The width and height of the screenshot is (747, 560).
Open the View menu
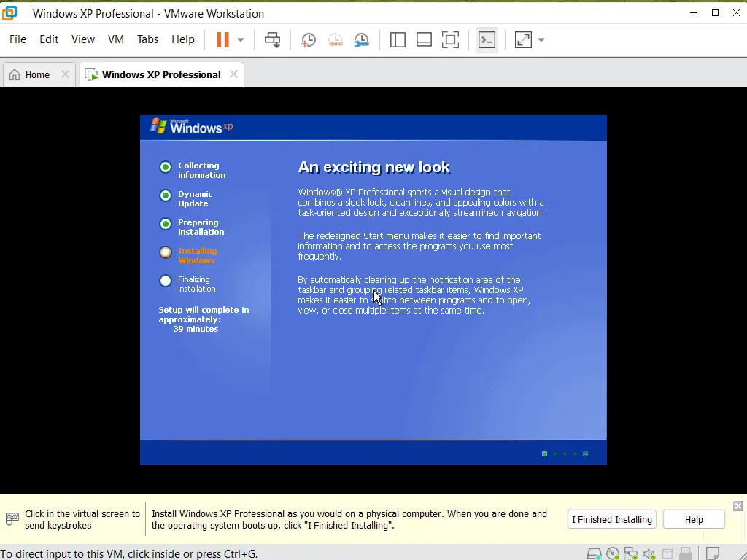pyautogui.click(x=83, y=39)
